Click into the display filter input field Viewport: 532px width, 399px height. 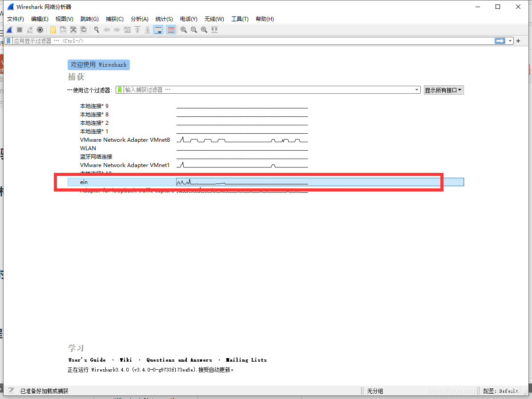click(253, 41)
